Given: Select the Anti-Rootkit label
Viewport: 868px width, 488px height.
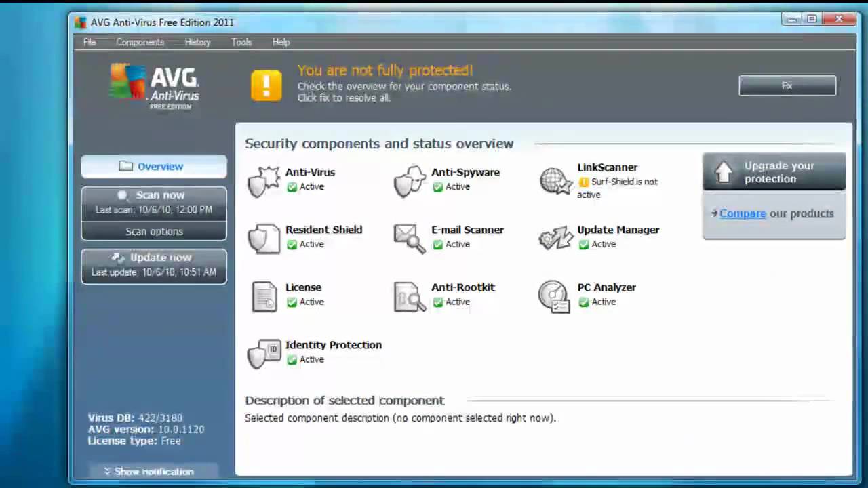Looking at the screenshot, I should click(462, 287).
